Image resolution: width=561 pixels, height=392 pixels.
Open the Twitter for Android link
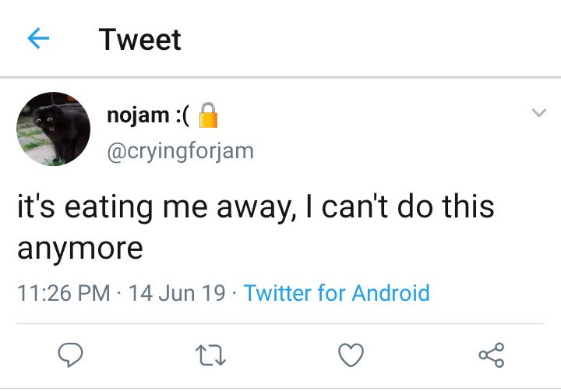click(337, 293)
